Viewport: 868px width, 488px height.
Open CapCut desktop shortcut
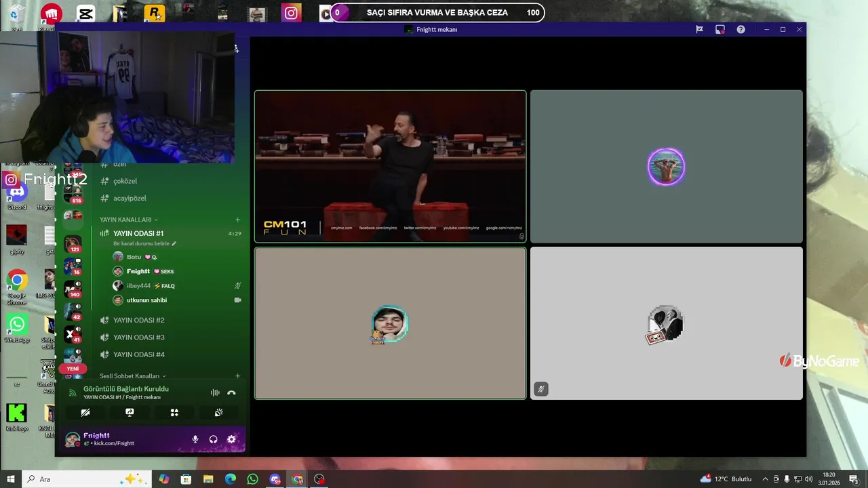click(x=85, y=14)
